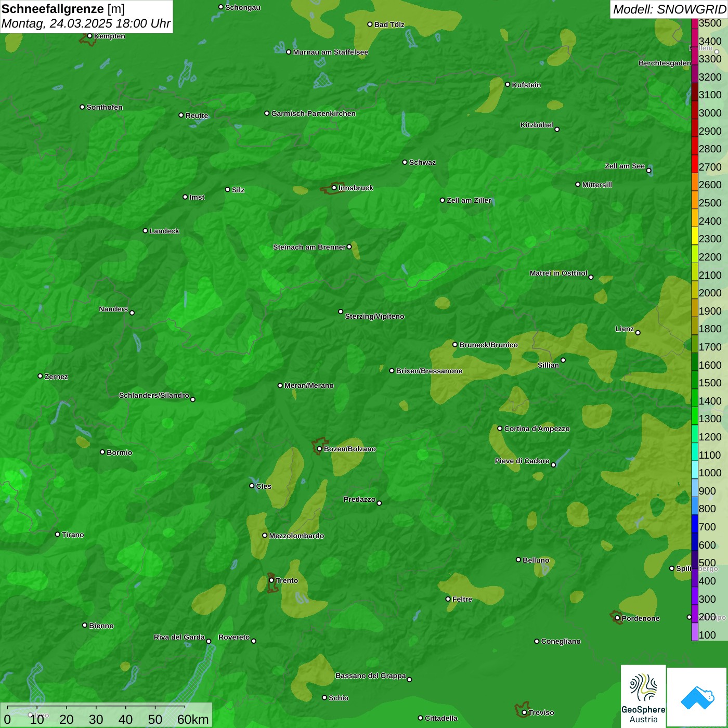Click the 'Sterzing/Vipiteno' map label
The height and width of the screenshot is (728, 728).
(x=374, y=316)
